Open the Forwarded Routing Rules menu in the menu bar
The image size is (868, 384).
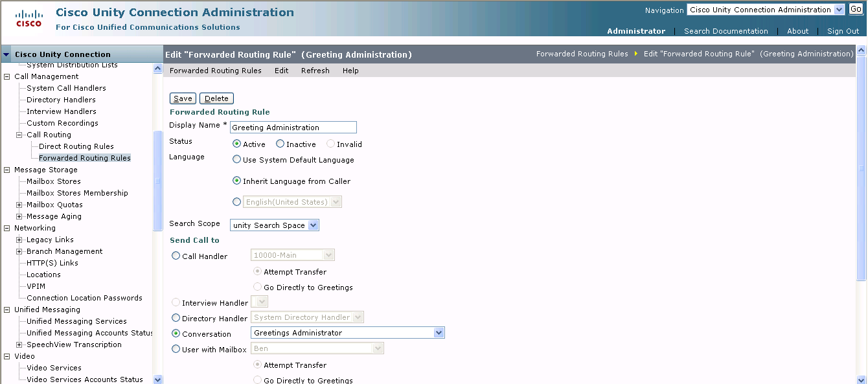pyautogui.click(x=216, y=71)
